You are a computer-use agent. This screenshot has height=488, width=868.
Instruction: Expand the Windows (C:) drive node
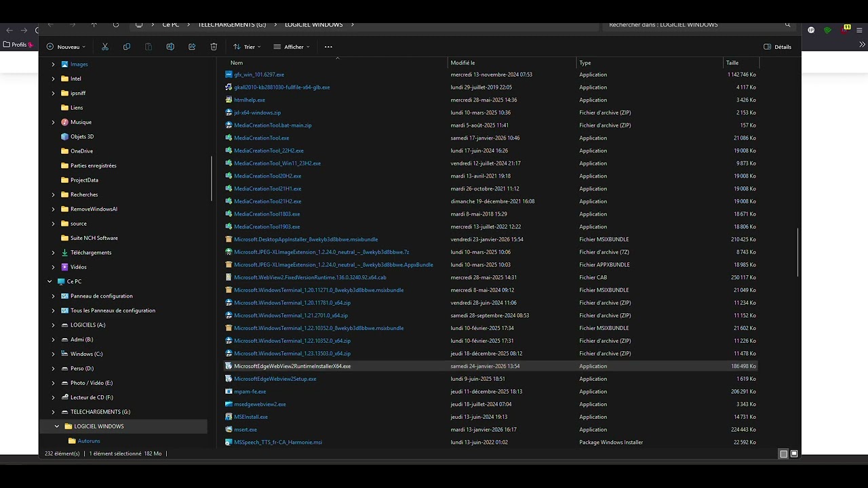(x=54, y=354)
